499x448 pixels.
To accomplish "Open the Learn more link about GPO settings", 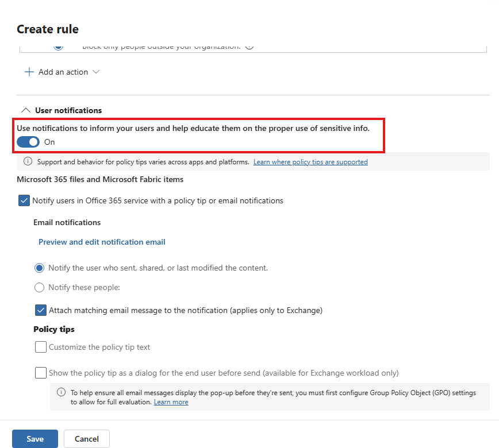I will click(171, 401).
